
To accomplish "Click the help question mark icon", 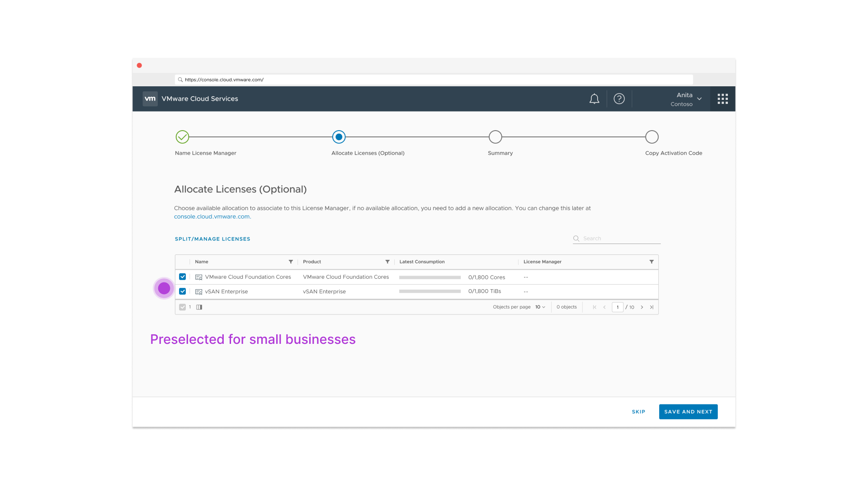I will pos(619,99).
